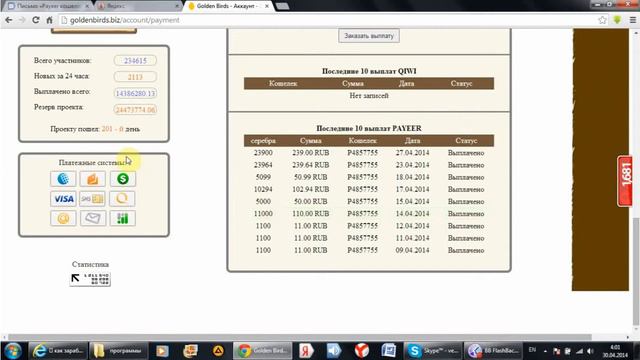Viewport: 640px width, 360px height.
Task: Click the 239.00 RUB amount cell
Action: click(311, 153)
